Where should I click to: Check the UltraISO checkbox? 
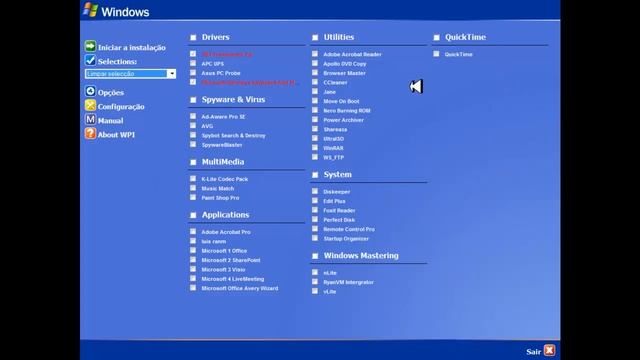coord(315,138)
